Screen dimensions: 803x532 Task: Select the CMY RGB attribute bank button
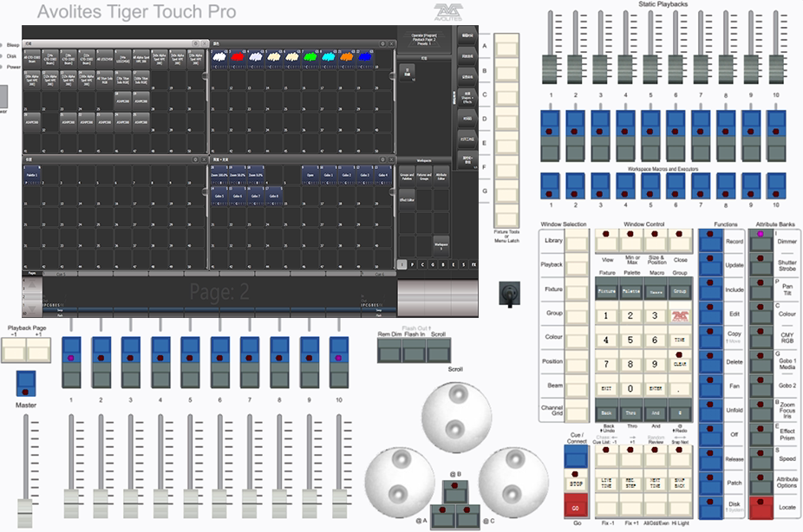pyautogui.click(x=761, y=338)
